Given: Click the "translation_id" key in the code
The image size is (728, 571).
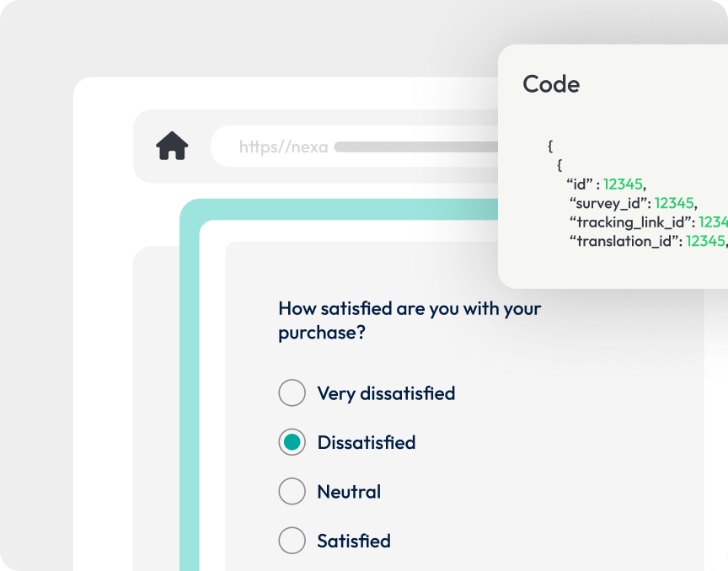Looking at the screenshot, I should (x=624, y=241).
